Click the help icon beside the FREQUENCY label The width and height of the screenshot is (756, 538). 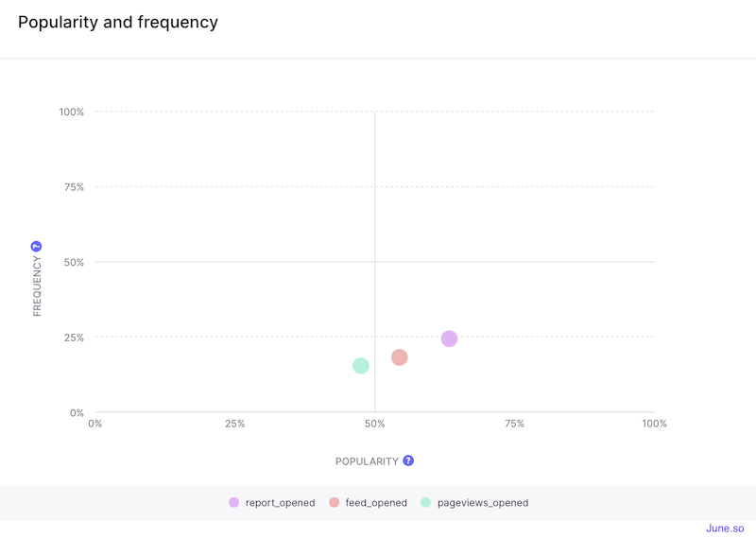tap(36, 247)
